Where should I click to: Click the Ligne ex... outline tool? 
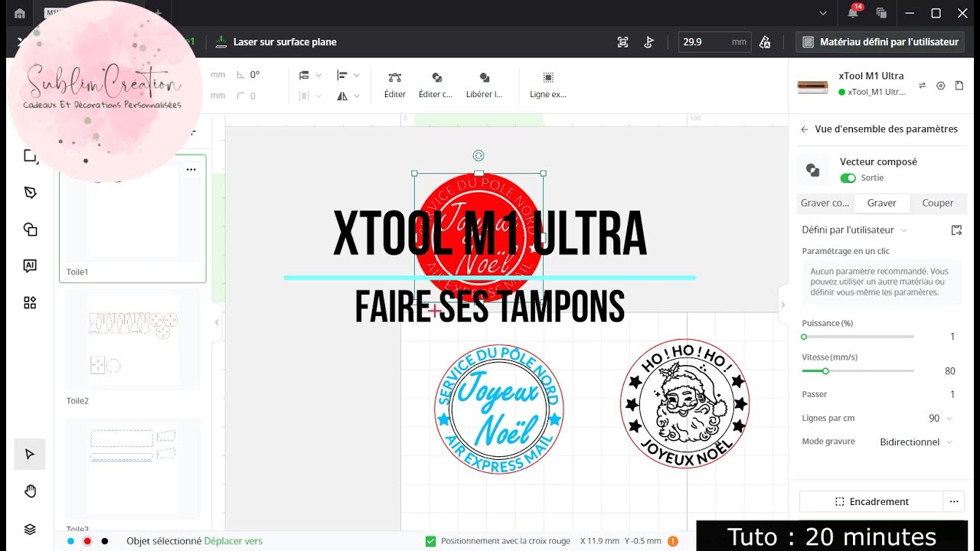548,85
